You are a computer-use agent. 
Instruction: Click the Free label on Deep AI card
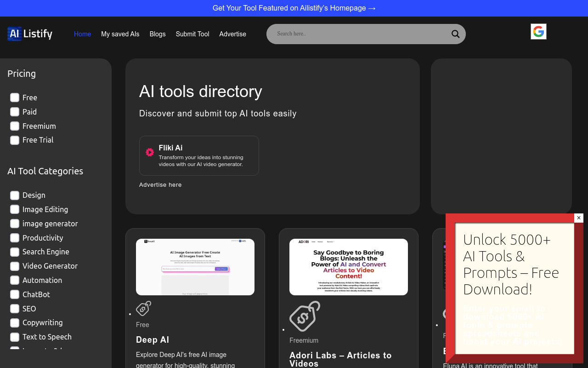[142, 325]
